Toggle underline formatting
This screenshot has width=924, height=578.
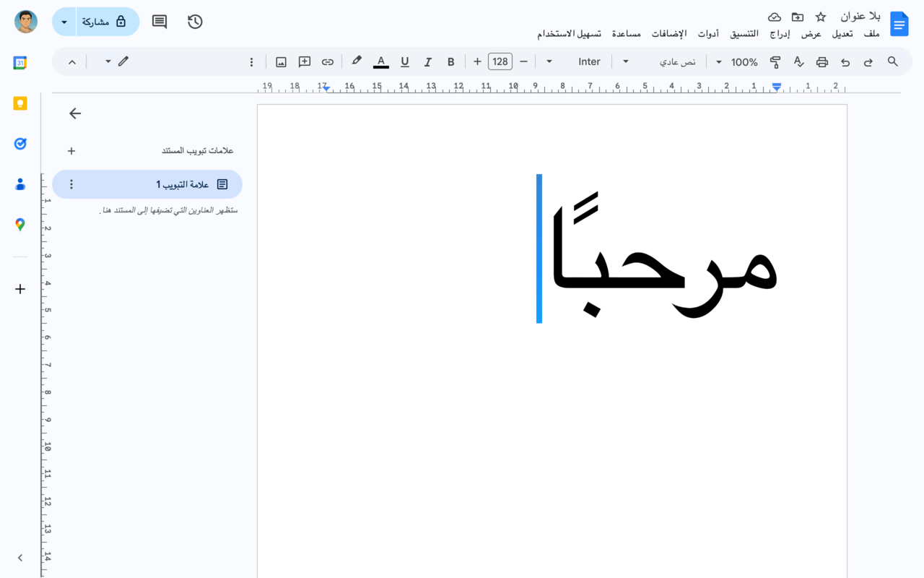pyautogui.click(x=404, y=61)
